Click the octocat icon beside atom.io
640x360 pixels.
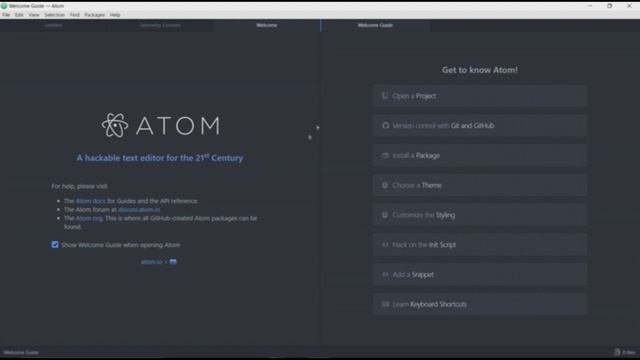coord(173,262)
